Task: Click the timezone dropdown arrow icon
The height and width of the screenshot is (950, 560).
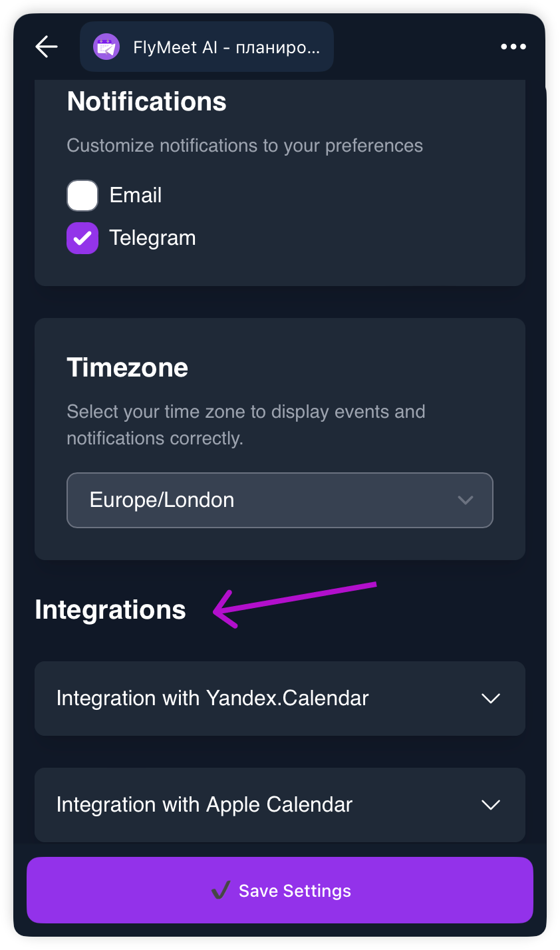Action: point(466,500)
